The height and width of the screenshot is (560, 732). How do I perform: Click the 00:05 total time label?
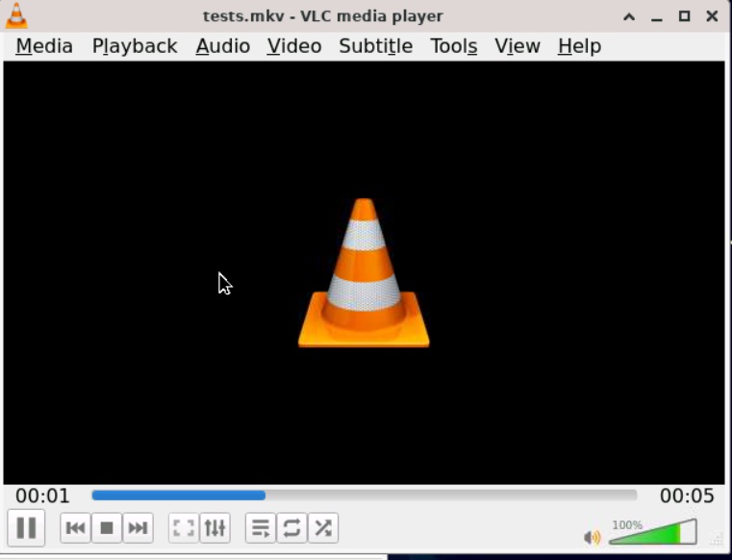pyautogui.click(x=687, y=496)
